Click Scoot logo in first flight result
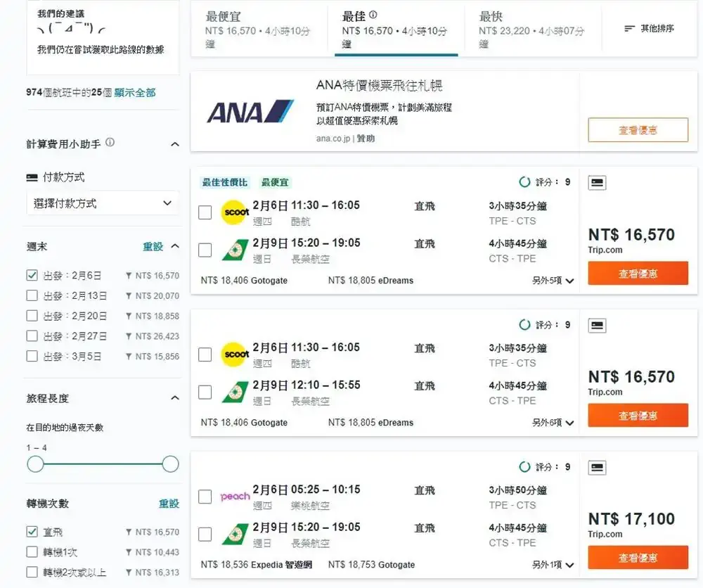 pos(236,212)
